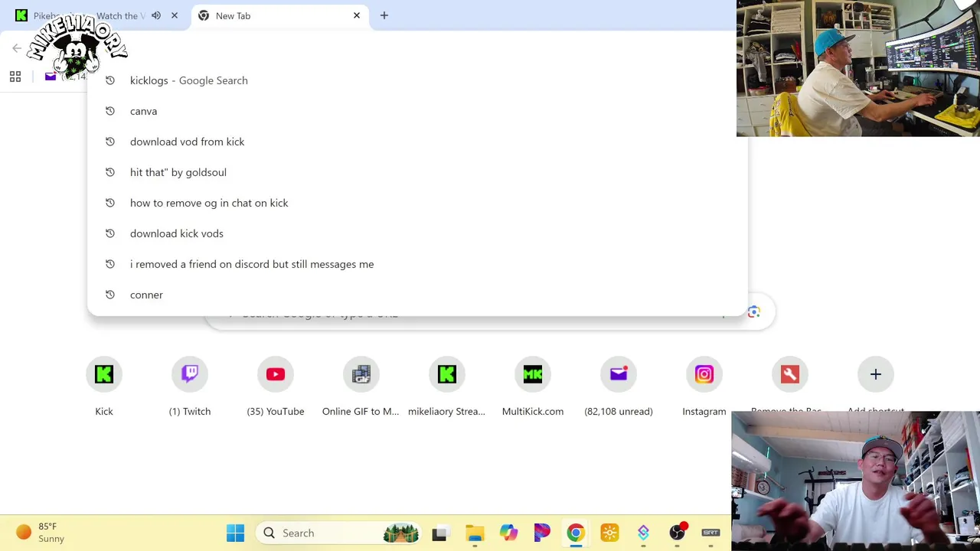Screen dimensions: 980x551
Task: Choose the removed a friend on discord suggestion
Action: pyautogui.click(x=417, y=264)
